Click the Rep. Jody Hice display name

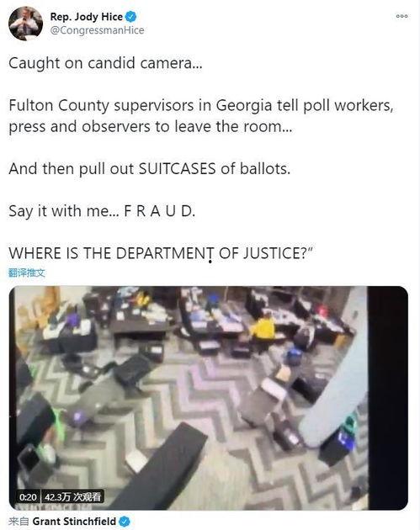pyautogui.click(x=86, y=16)
